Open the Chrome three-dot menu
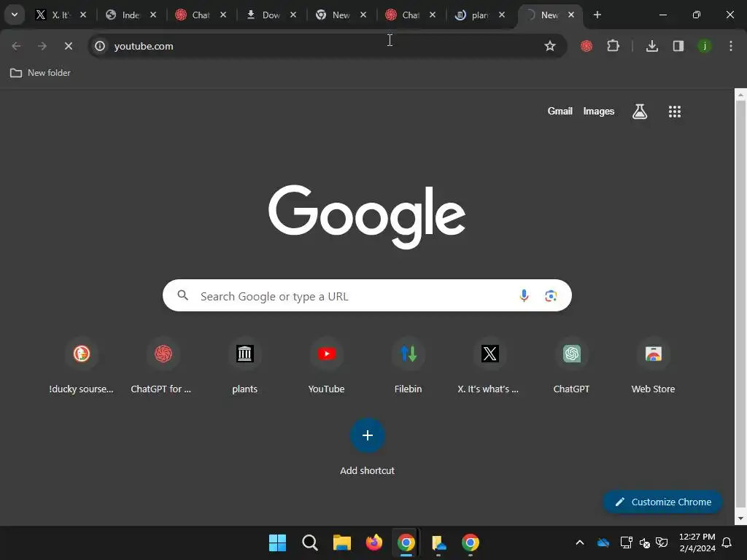 point(731,46)
